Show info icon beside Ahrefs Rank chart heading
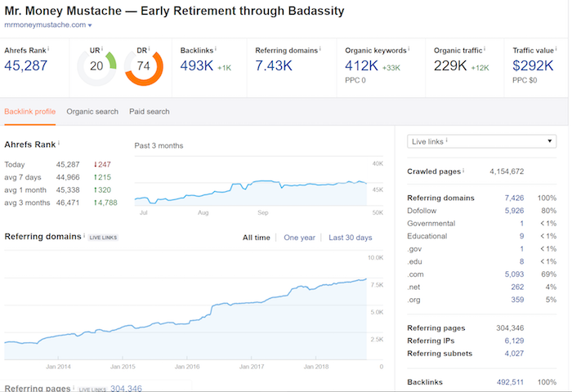572x392 pixels. (59, 143)
